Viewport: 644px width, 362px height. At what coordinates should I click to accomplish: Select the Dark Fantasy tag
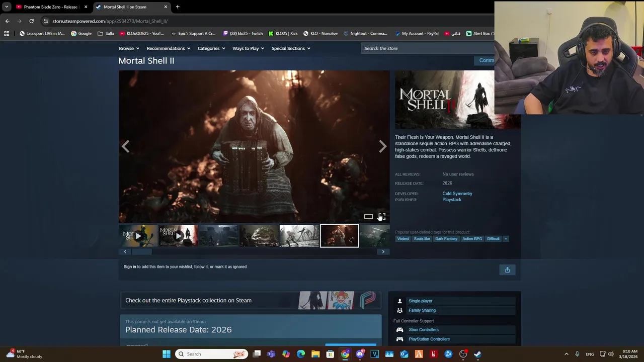point(446,239)
